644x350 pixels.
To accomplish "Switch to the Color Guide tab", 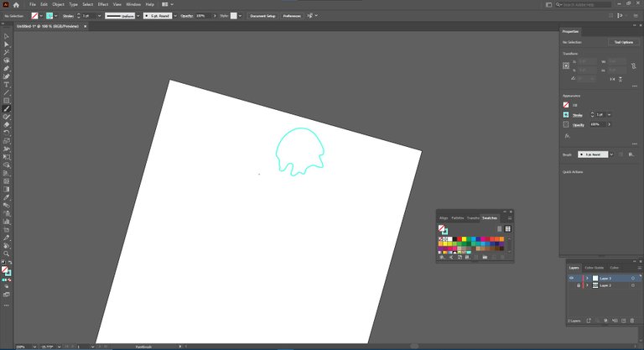I will [x=595, y=268].
